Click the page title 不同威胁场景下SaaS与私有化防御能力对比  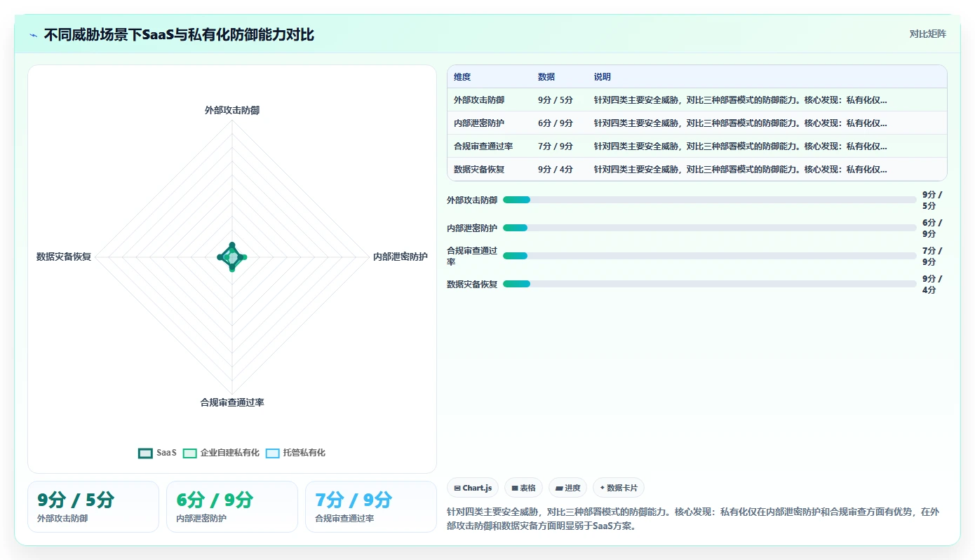179,34
